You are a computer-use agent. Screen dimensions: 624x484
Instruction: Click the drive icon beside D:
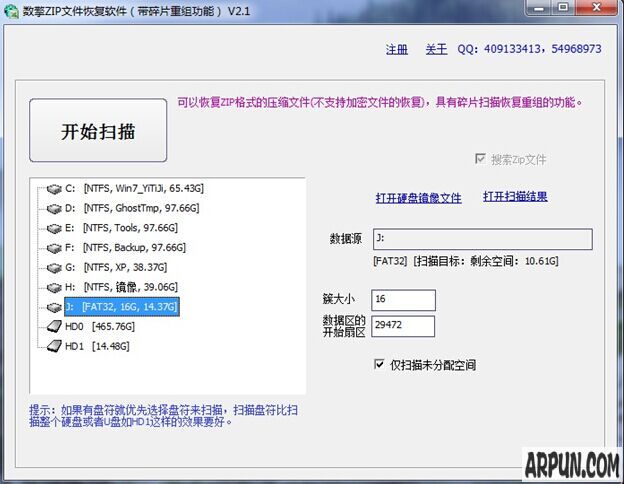[54, 209]
